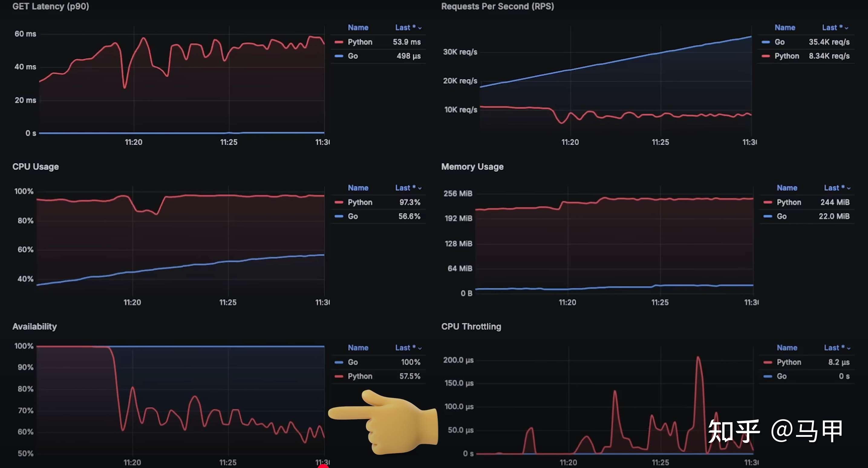Click Python color swatch in GET Latency legend
The image size is (868, 468).
[x=339, y=42]
